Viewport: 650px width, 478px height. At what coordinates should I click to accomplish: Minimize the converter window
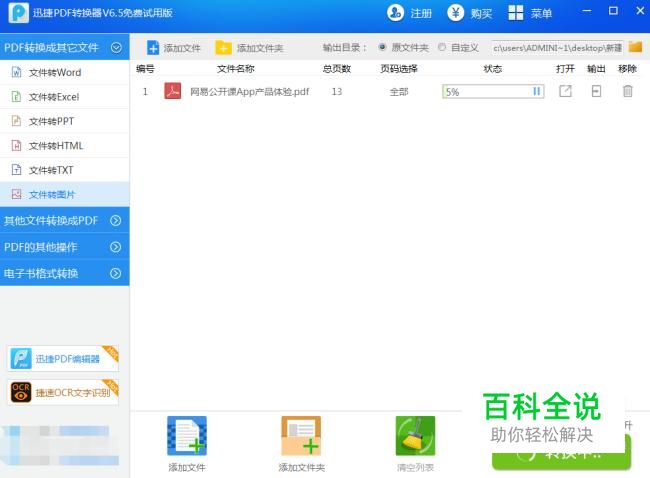click(587, 11)
